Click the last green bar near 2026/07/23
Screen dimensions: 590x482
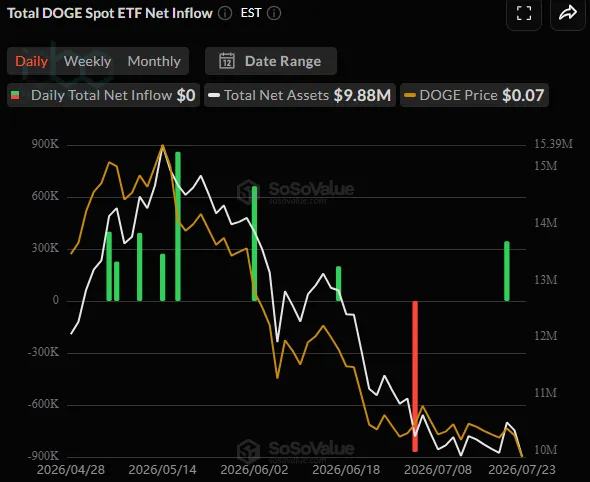tap(507, 271)
